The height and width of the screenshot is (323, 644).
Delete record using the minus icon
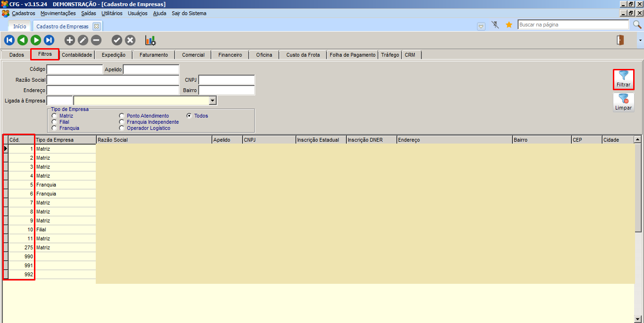[96, 40]
